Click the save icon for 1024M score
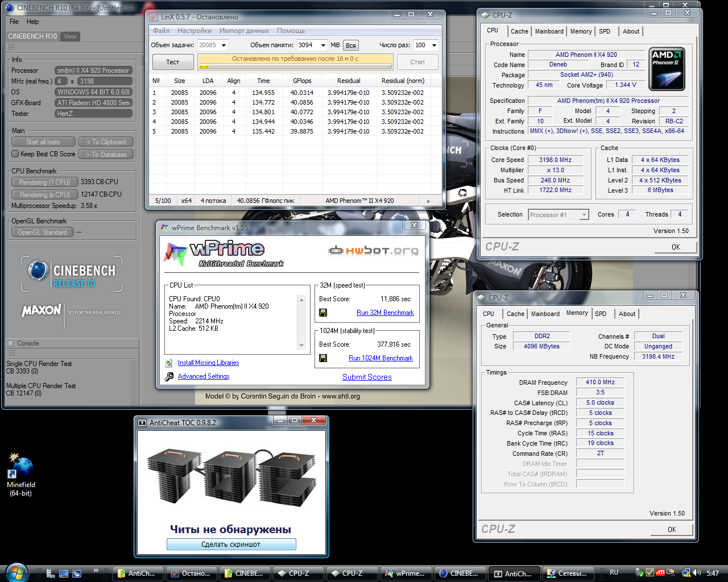Image resolution: width=728 pixels, height=582 pixels. [323, 358]
